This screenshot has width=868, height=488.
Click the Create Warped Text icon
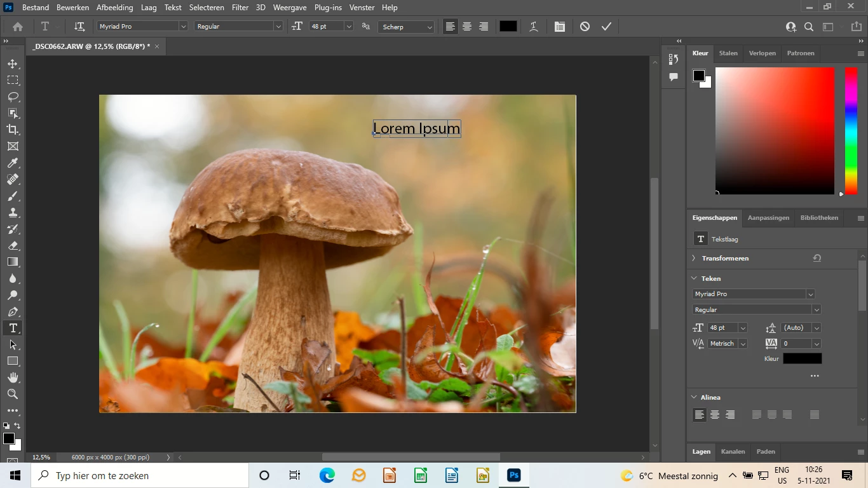(534, 27)
